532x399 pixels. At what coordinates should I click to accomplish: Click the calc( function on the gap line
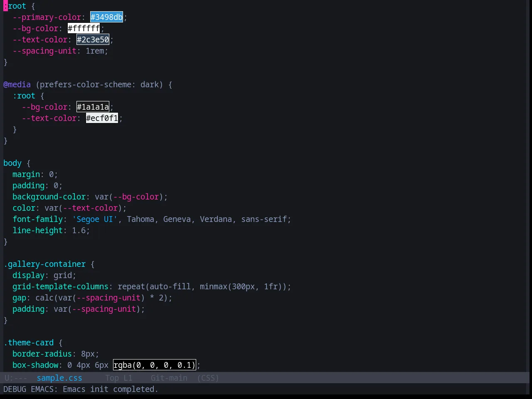[47, 298]
